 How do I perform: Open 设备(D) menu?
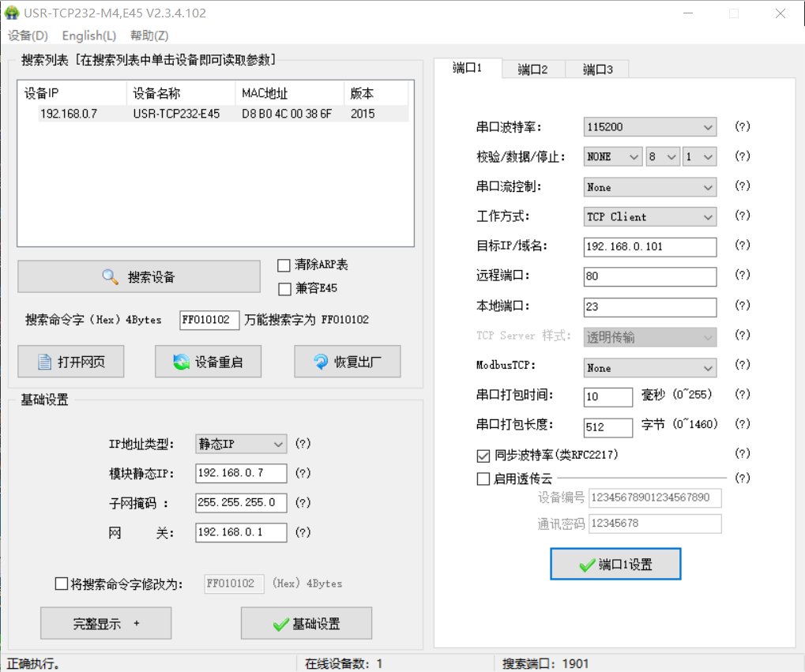coord(28,36)
